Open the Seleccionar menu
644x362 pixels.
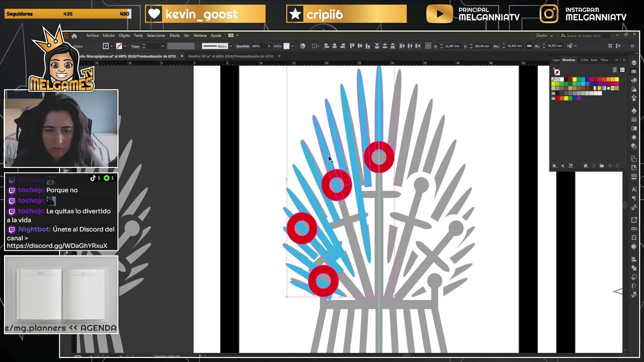156,36
